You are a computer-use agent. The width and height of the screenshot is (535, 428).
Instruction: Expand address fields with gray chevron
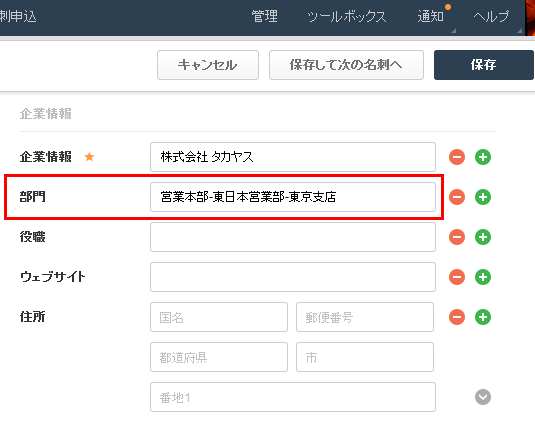483,397
